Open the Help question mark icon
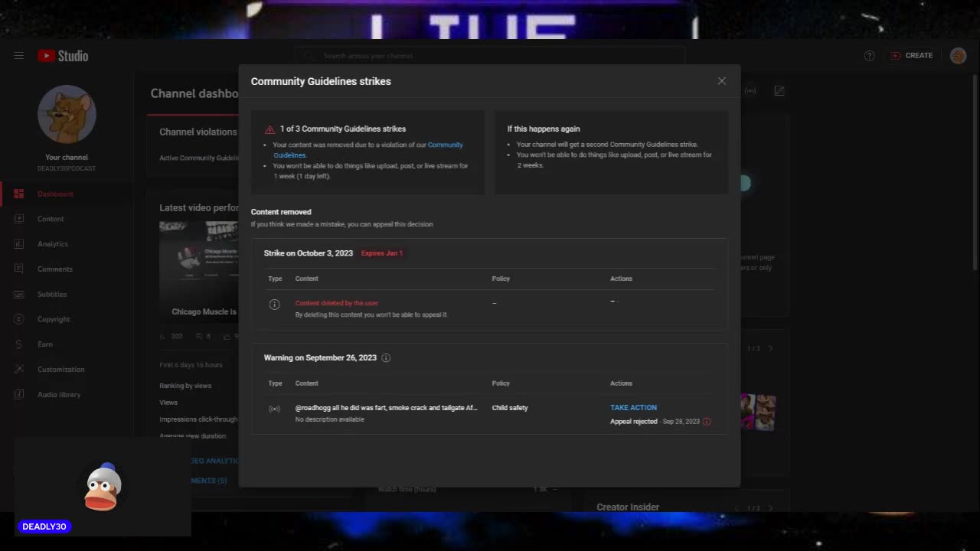Screen dimensions: 980x551 pyautogui.click(x=869, y=56)
